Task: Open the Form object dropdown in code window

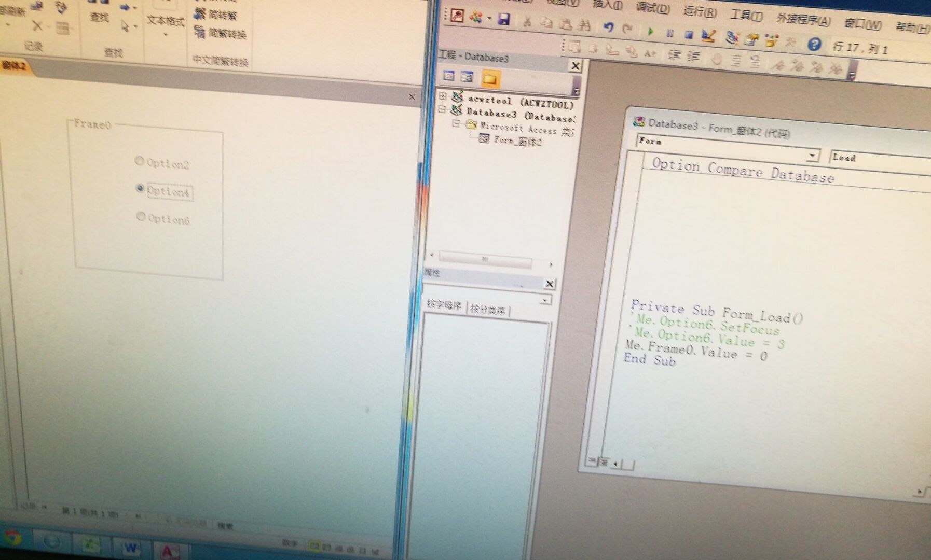Action: tap(813, 156)
